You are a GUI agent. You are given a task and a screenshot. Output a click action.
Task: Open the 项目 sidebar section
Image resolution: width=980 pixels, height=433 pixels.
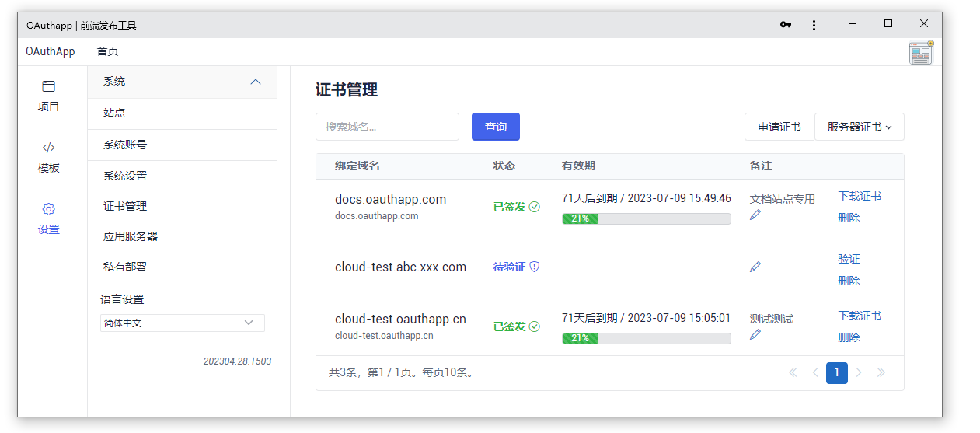pyautogui.click(x=48, y=96)
